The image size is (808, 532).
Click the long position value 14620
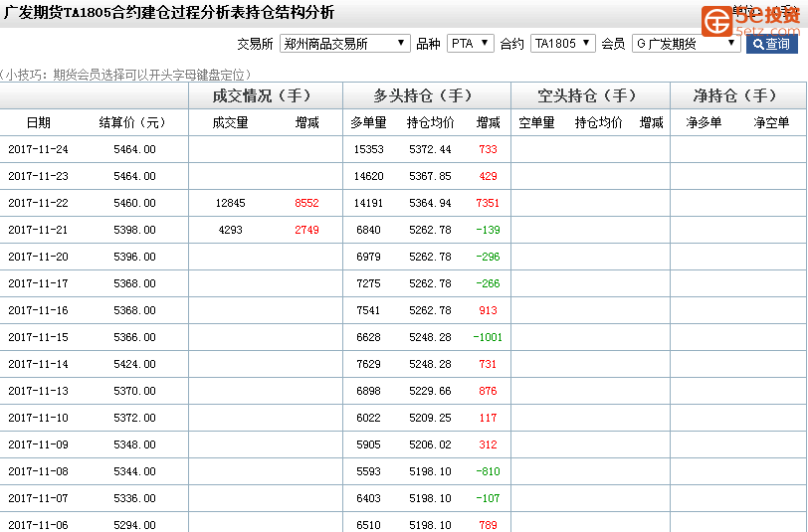(368, 176)
